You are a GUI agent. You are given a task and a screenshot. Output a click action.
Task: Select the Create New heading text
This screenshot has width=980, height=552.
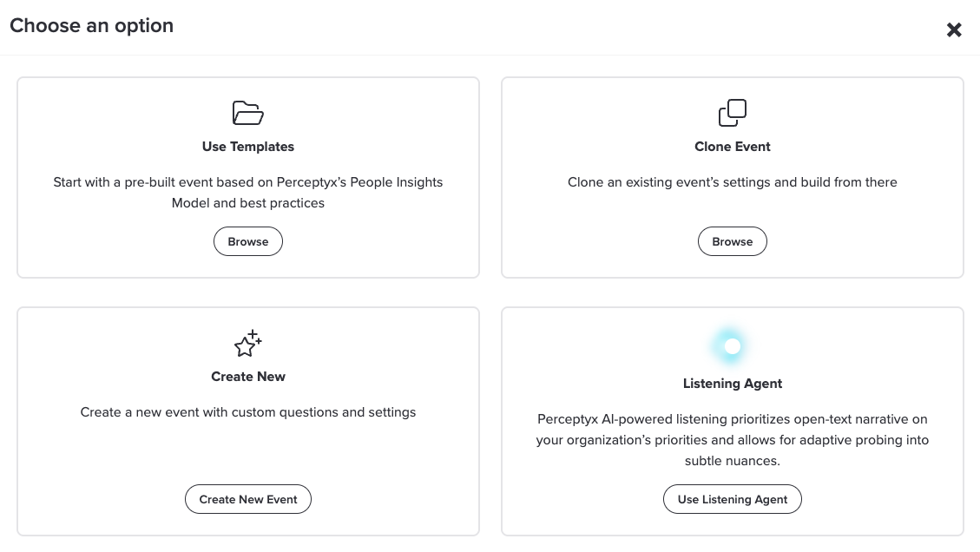click(248, 377)
